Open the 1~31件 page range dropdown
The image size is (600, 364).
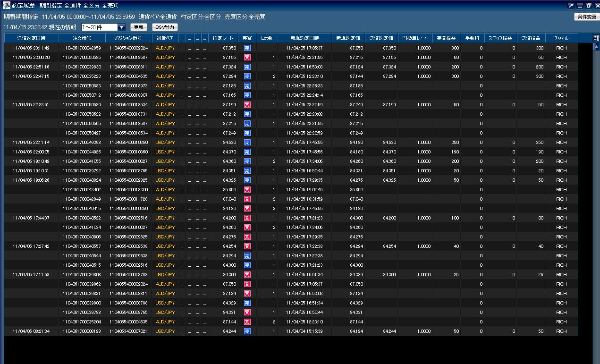(103, 27)
